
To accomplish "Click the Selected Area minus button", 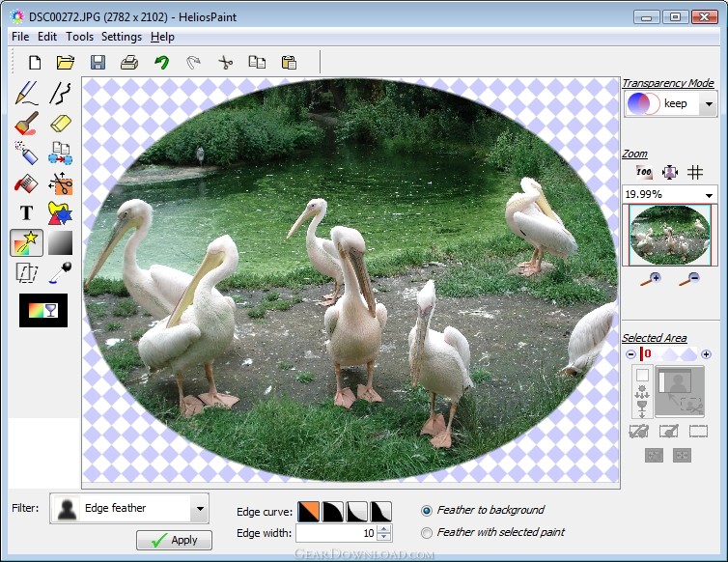I will pyautogui.click(x=630, y=354).
